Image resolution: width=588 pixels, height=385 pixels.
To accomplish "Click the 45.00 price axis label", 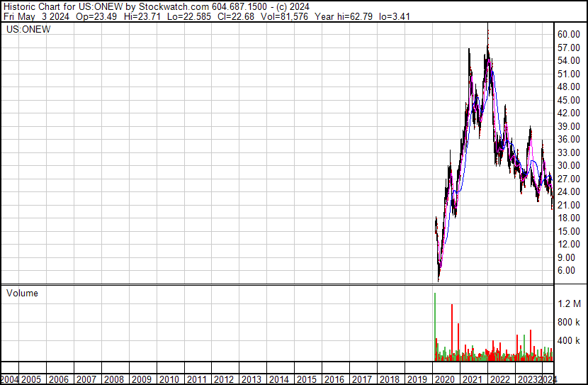I will [569, 100].
